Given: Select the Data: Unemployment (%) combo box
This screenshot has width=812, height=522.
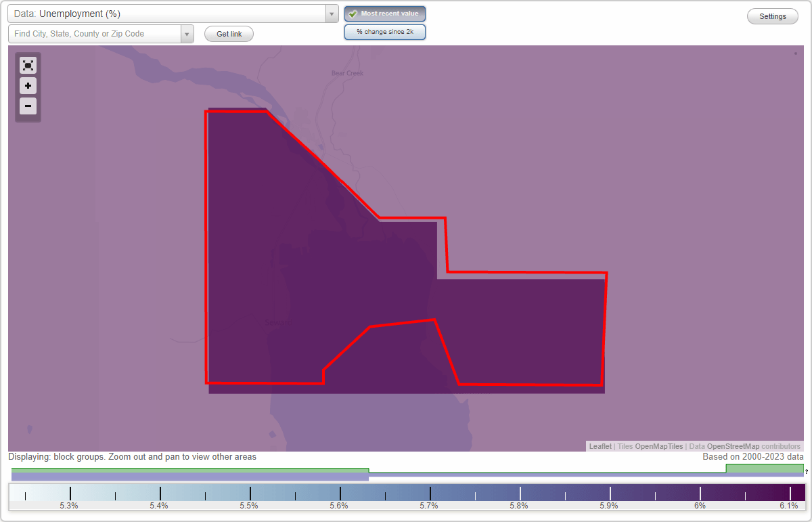Looking at the screenshot, I should pos(173,14).
